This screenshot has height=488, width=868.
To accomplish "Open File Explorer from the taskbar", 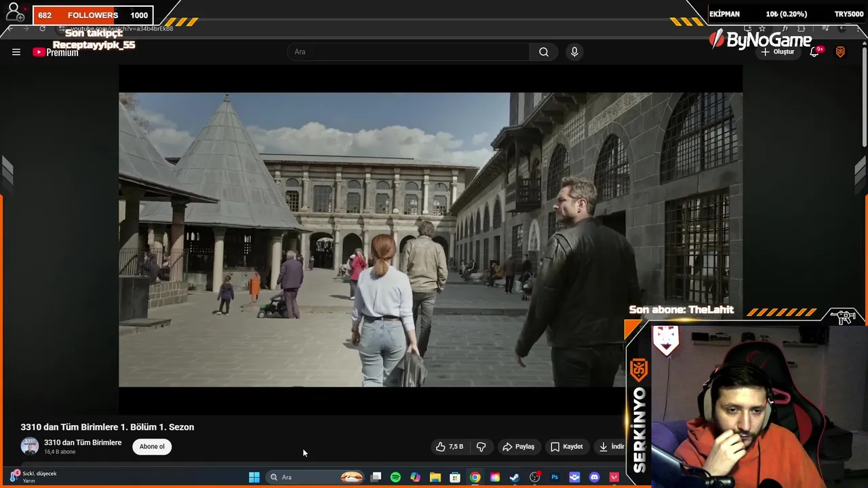I will (x=435, y=477).
